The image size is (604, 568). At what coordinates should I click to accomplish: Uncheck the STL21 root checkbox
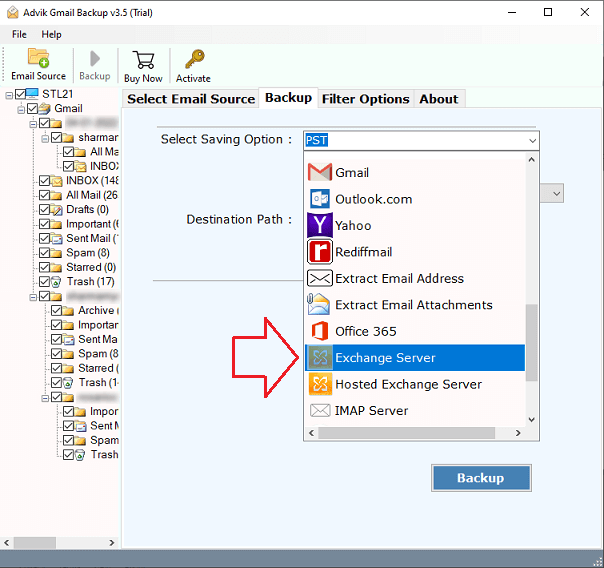(20, 94)
